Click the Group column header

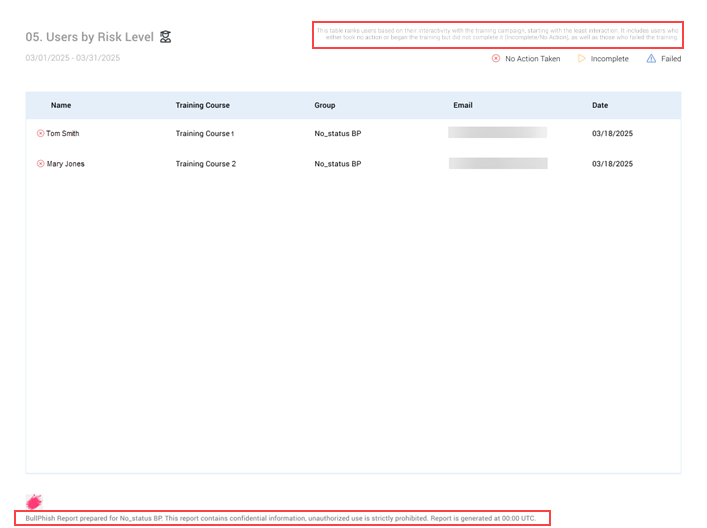tap(325, 105)
